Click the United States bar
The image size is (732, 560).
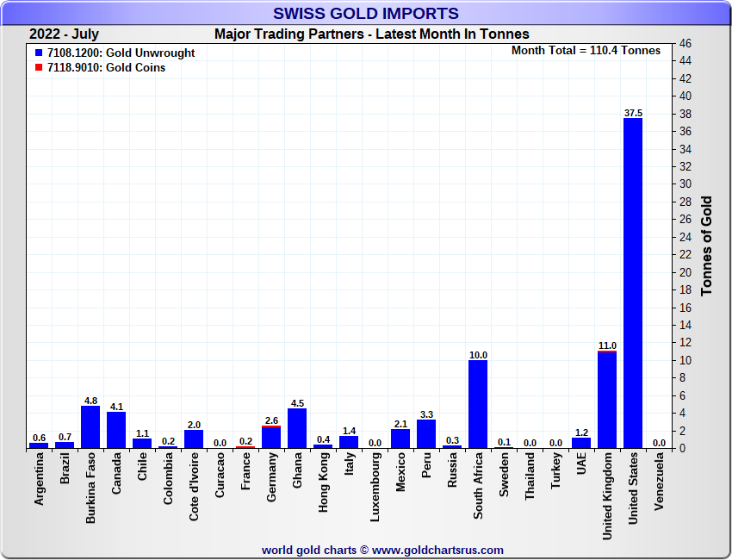coord(633,283)
